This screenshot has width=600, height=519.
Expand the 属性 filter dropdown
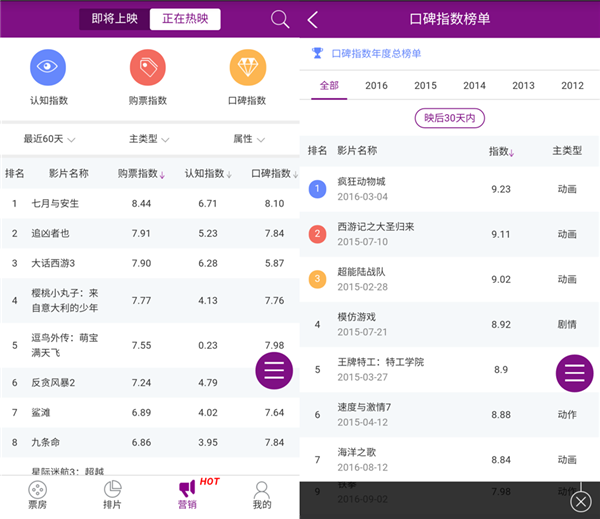[248, 139]
